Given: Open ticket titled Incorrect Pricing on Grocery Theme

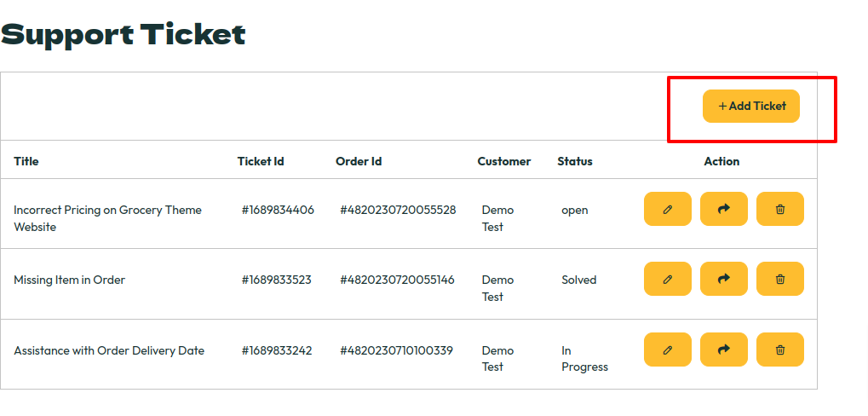Looking at the screenshot, I should pyautogui.click(x=107, y=218).
